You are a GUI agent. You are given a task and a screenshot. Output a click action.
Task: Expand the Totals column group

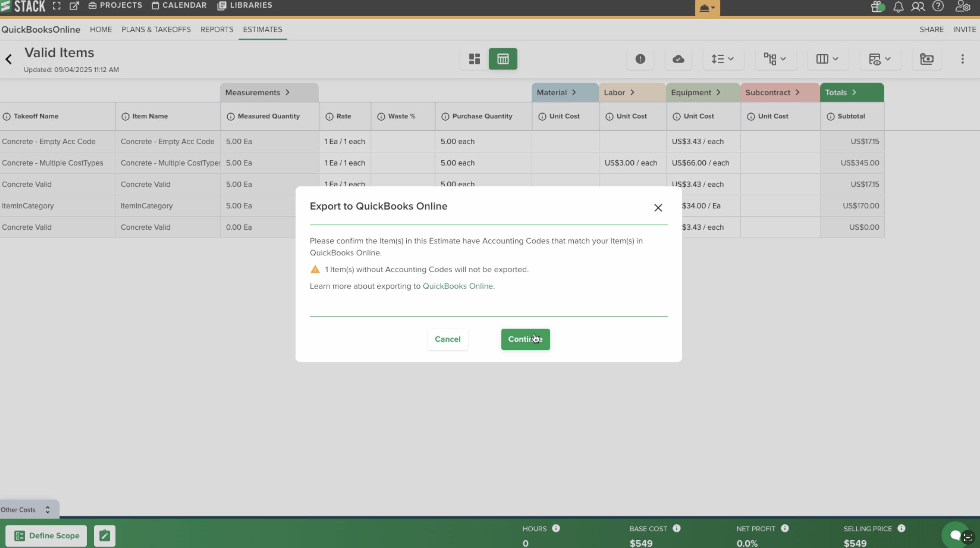pos(855,92)
